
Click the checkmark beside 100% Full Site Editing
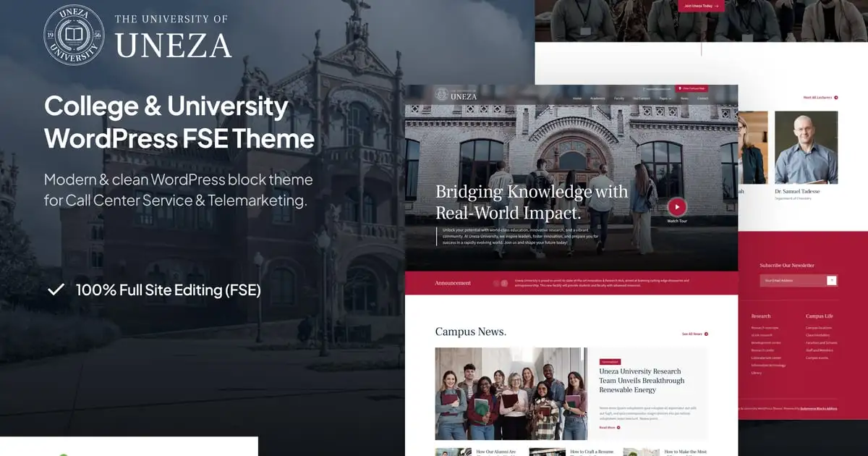pos(56,290)
